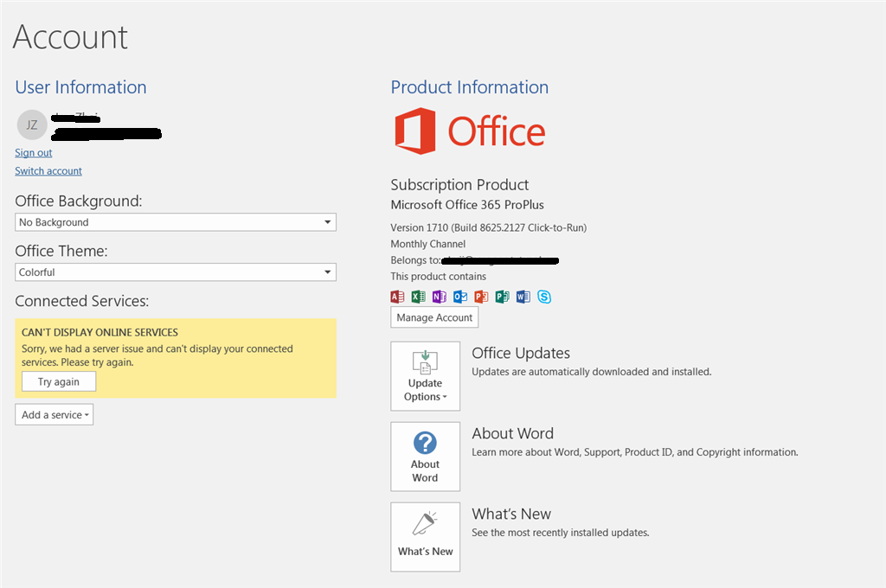Click the 'This product contains' text

(x=439, y=276)
